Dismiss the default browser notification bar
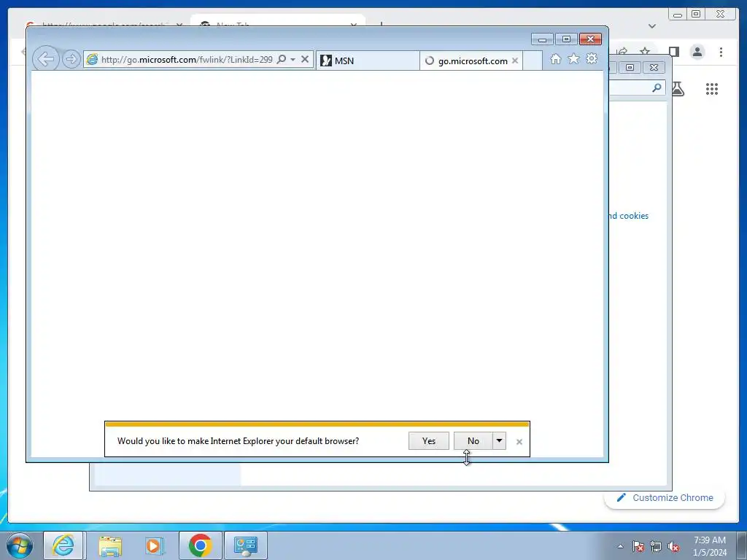This screenshot has height=560, width=747. (x=519, y=442)
